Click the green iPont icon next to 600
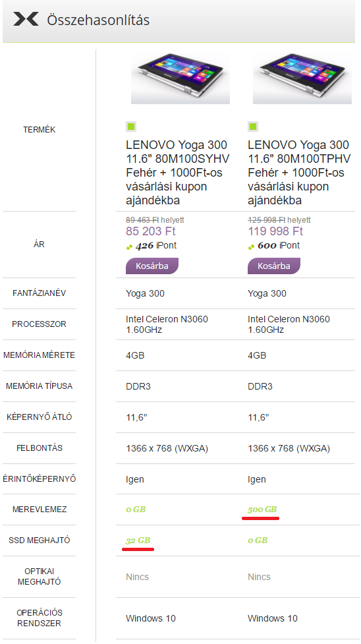361x644 pixels. click(x=252, y=247)
